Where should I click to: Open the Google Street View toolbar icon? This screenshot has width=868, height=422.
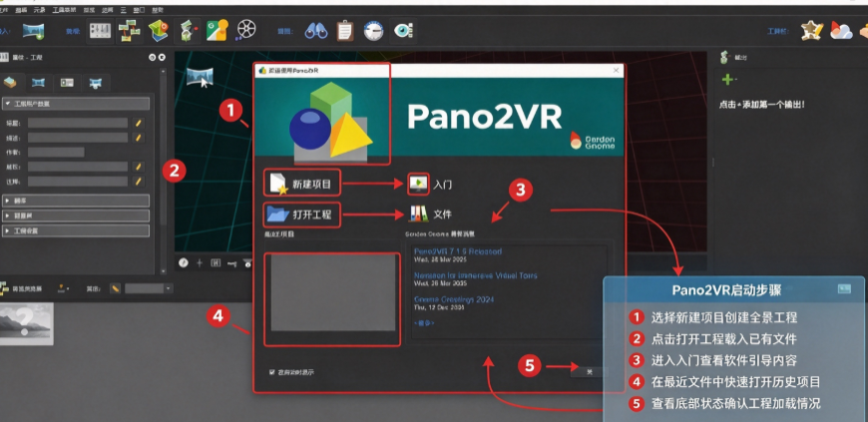pos(217,31)
